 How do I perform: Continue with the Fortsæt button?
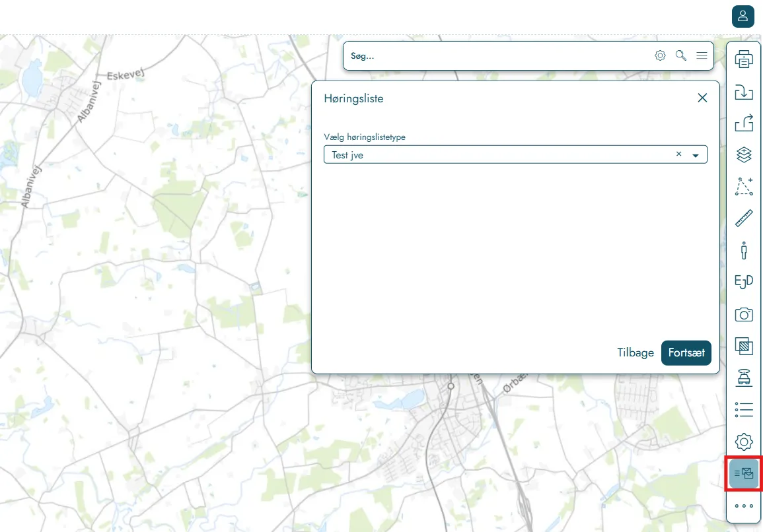686,352
